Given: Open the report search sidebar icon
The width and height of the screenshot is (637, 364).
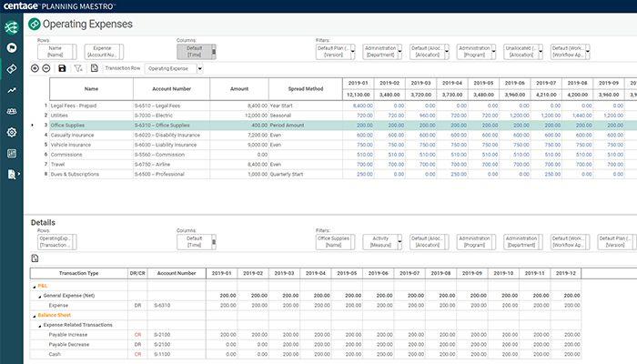Looking at the screenshot, I should coord(12,175).
